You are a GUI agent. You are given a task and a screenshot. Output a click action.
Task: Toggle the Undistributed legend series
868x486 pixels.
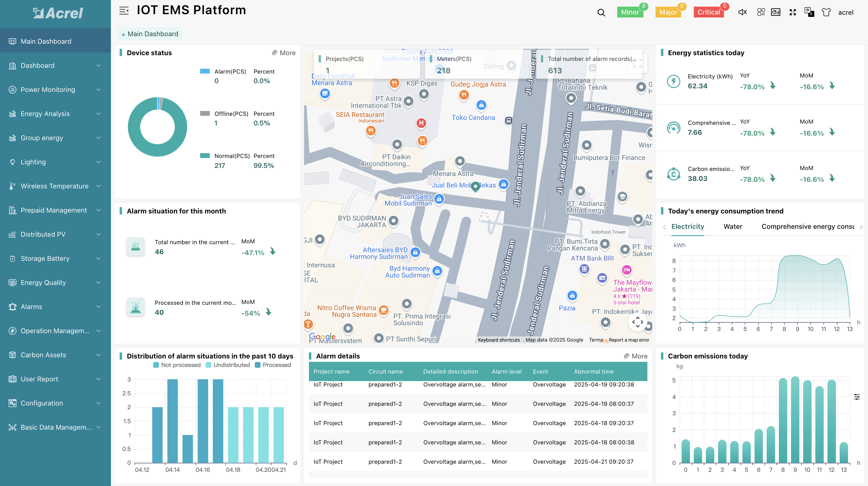click(x=228, y=365)
